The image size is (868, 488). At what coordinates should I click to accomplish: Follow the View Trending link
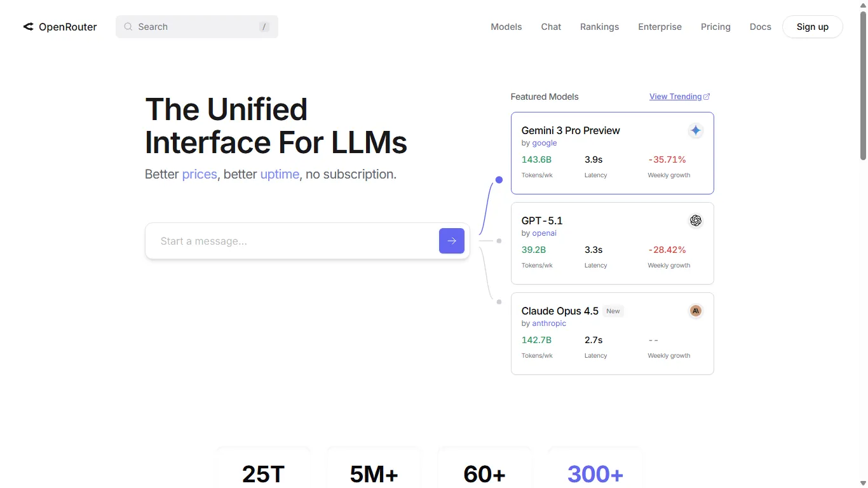[x=675, y=97]
